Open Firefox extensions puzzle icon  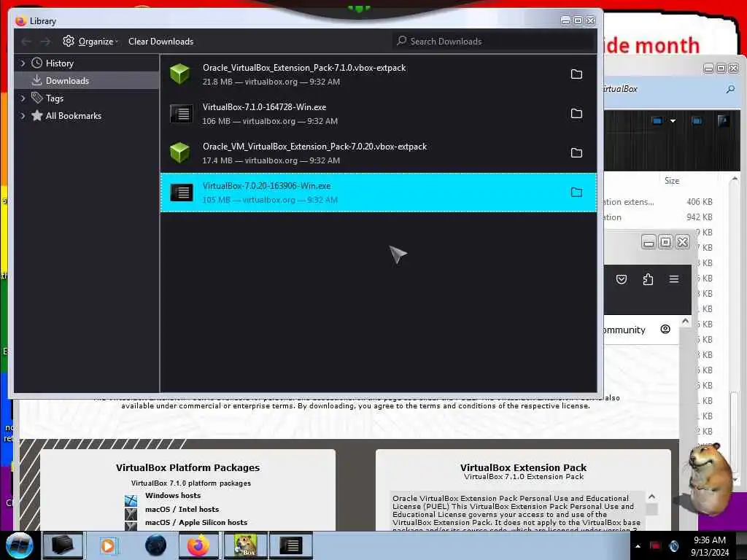[648, 279]
